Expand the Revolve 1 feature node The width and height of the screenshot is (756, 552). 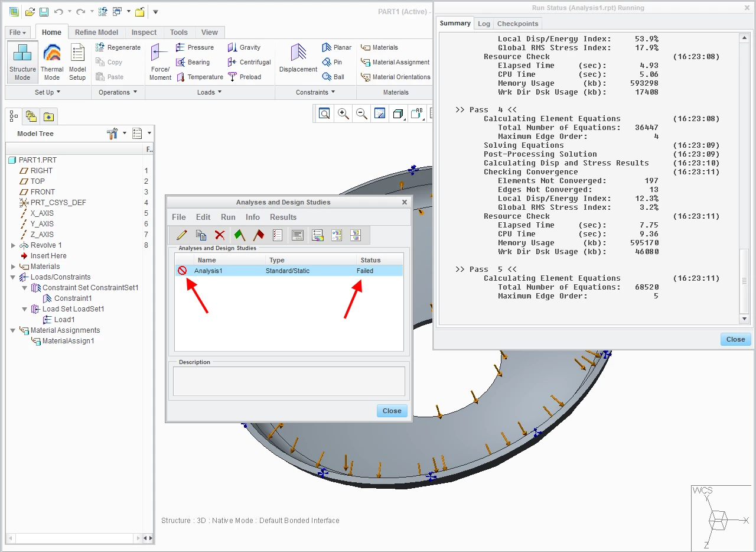tap(13, 245)
